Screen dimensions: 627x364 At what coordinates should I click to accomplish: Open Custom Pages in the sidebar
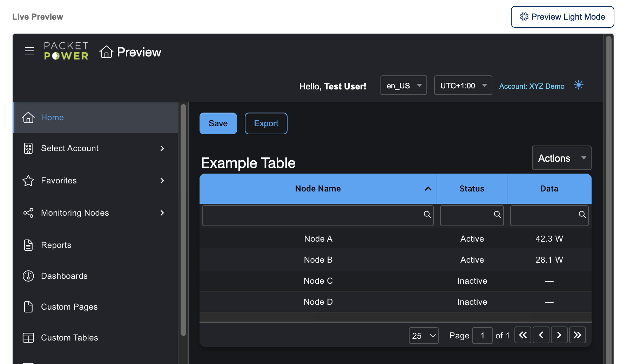[x=96, y=307]
